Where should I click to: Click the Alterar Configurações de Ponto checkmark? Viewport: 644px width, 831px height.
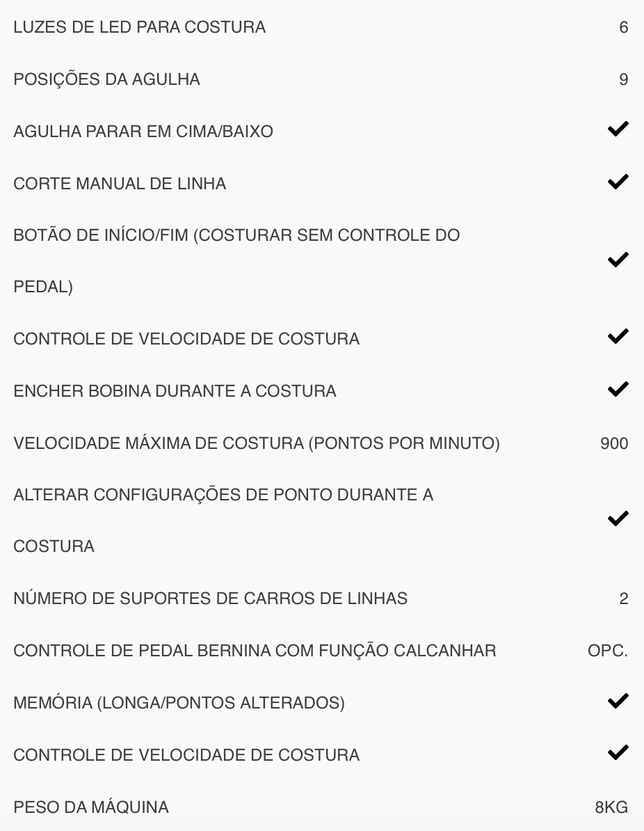[618, 519]
